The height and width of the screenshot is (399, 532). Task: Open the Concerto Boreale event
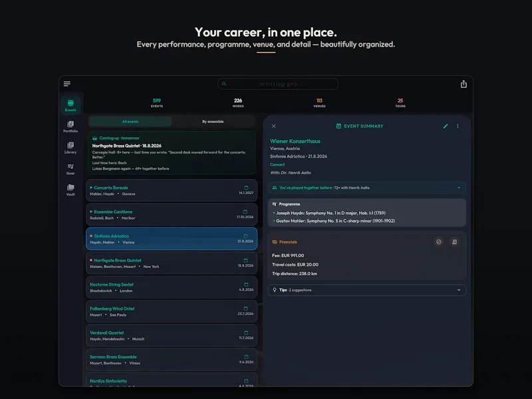tap(172, 190)
